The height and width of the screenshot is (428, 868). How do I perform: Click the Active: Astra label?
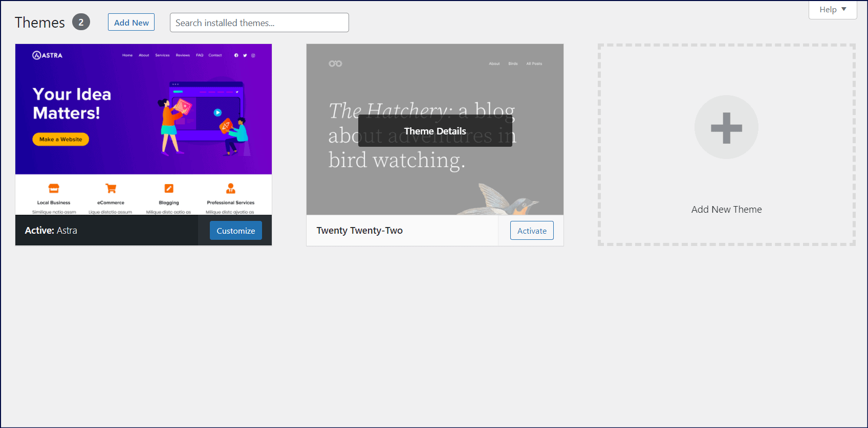point(51,231)
